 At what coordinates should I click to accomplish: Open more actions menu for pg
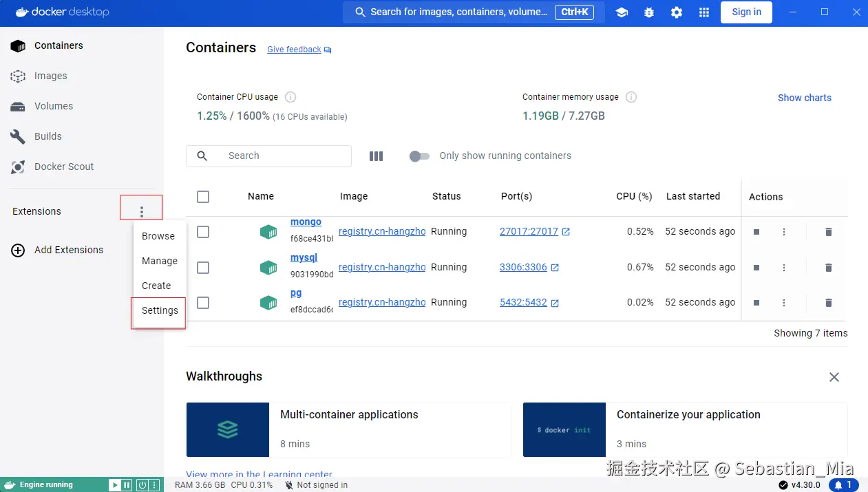(x=784, y=303)
